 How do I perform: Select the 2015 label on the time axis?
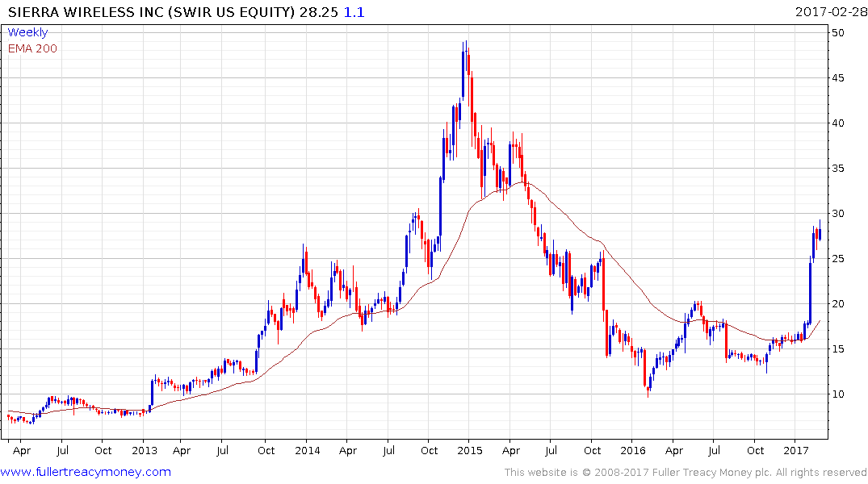click(x=470, y=450)
